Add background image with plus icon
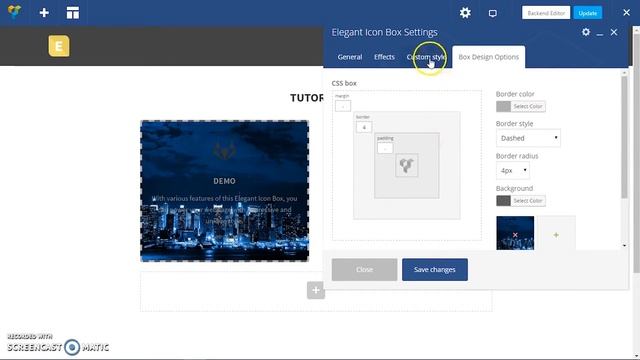Screen dimensions: 640x360 click(x=556, y=235)
